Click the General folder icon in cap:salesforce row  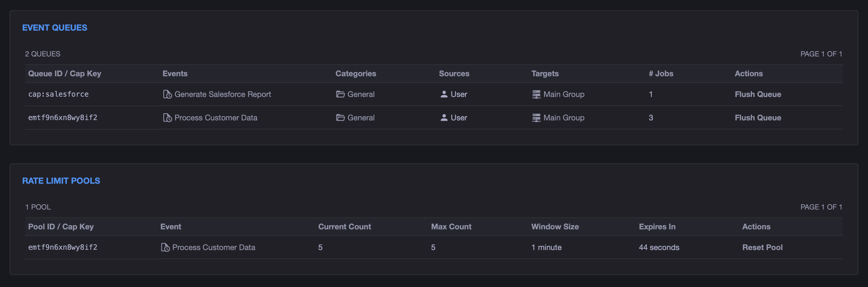click(340, 94)
